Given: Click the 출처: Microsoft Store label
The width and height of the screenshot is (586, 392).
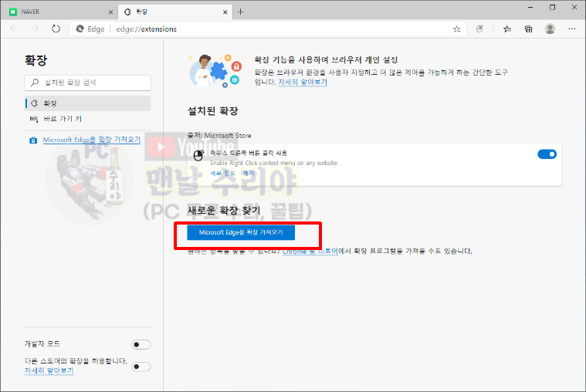Looking at the screenshot, I should point(219,136).
